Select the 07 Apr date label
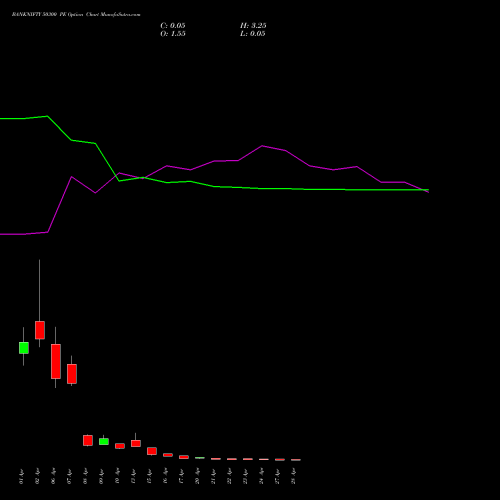 pos(70,477)
